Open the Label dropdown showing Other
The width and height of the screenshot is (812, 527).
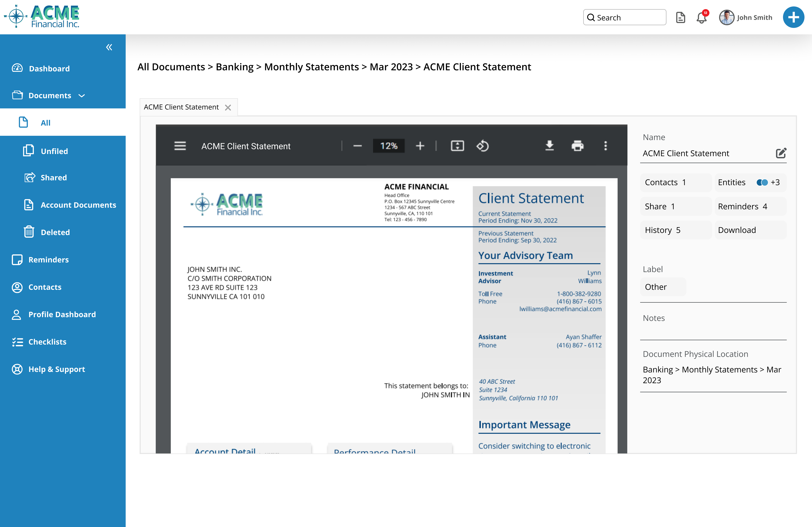pos(662,287)
